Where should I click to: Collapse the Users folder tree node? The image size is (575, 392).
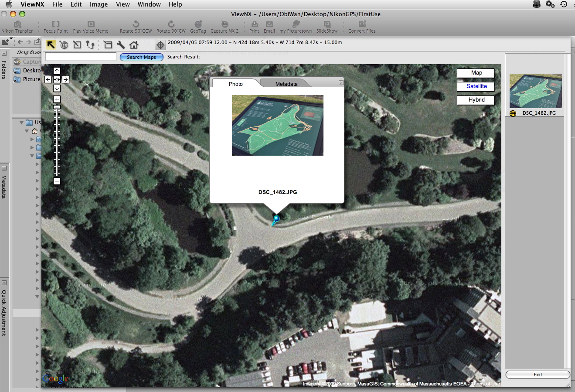coord(22,123)
